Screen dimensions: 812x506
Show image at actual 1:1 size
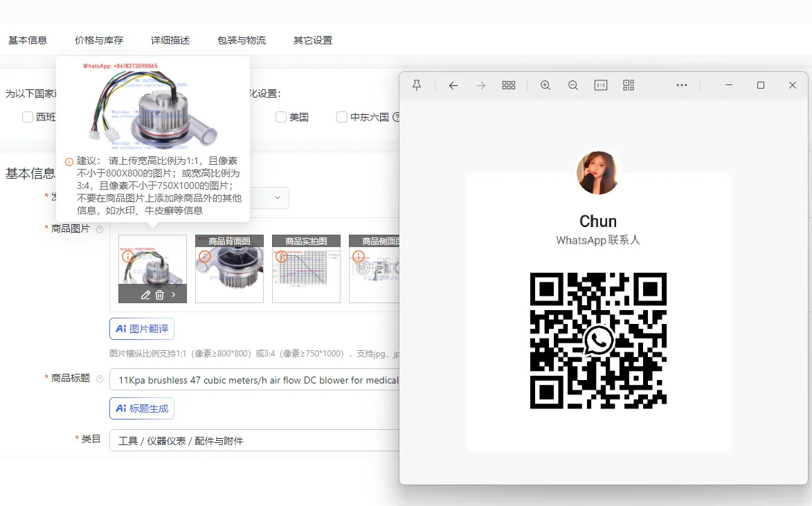pos(601,85)
